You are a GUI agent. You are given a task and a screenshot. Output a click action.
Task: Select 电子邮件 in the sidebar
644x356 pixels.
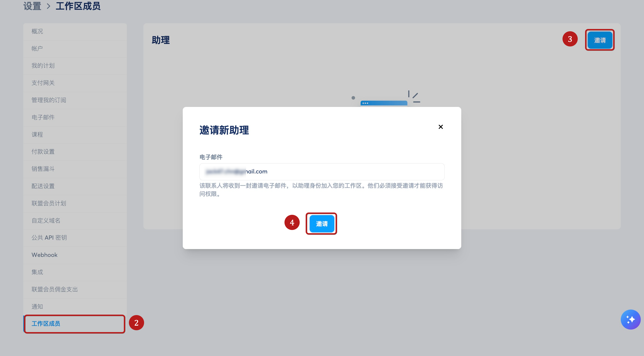point(43,118)
